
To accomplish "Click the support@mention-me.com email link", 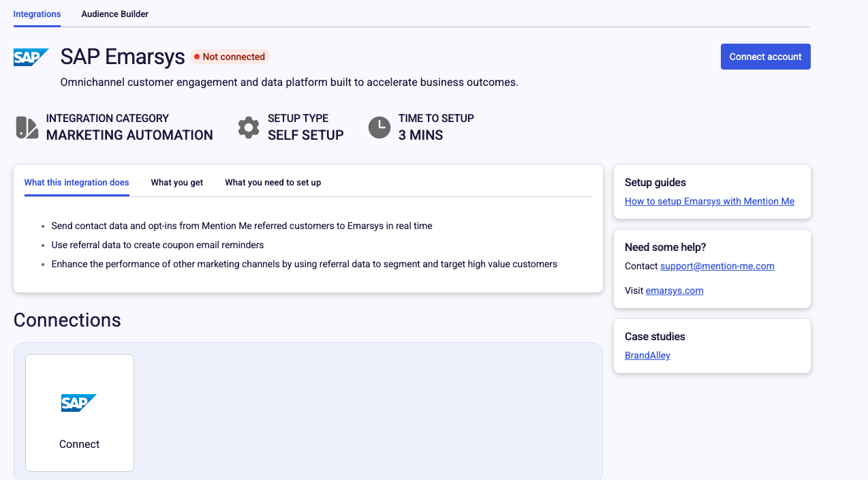I will [x=717, y=266].
